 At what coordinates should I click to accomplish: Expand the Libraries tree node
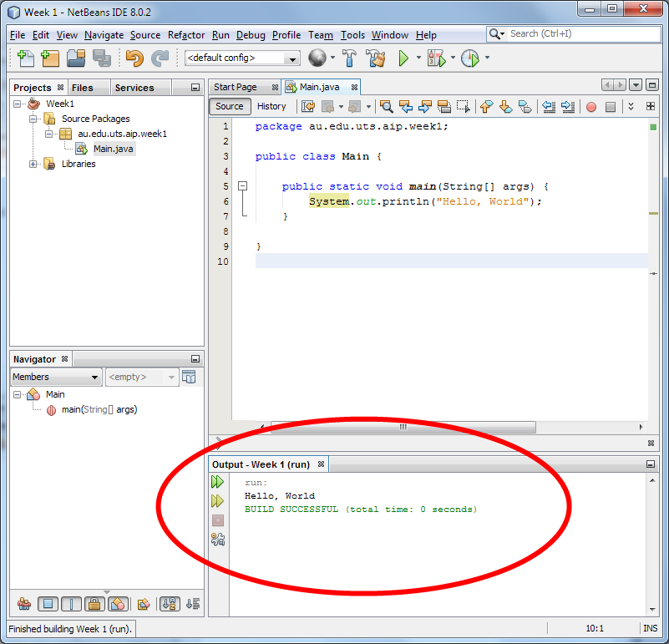[x=34, y=164]
